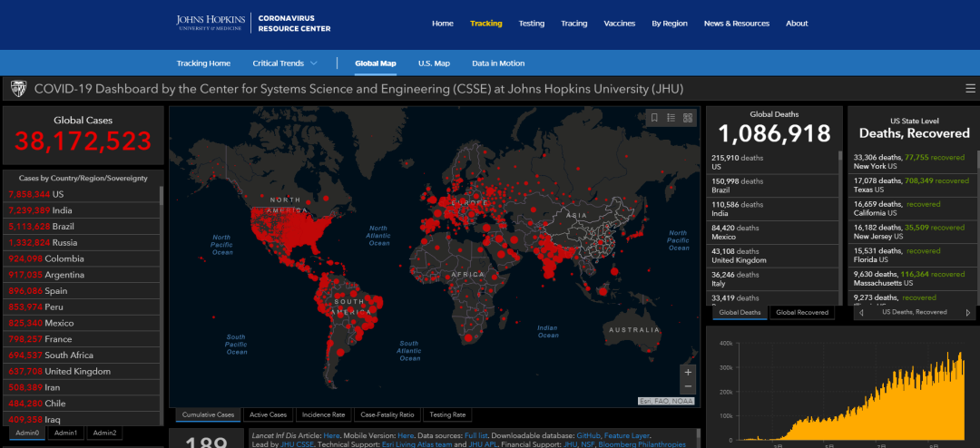The width and height of the screenshot is (980, 448).
Task: Click the 215,910 deaths US row
Action: (x=772, y=162)
